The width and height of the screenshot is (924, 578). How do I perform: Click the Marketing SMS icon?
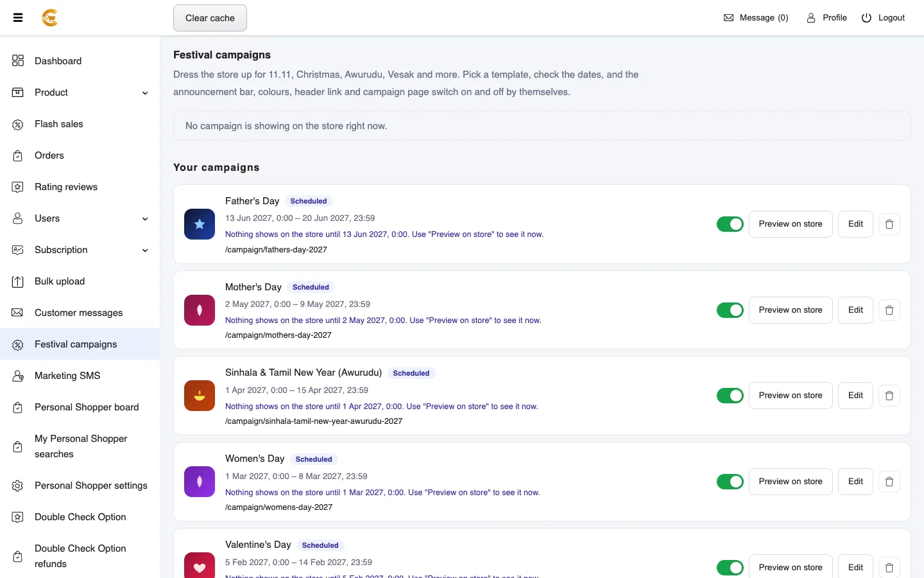pos(18,376)
